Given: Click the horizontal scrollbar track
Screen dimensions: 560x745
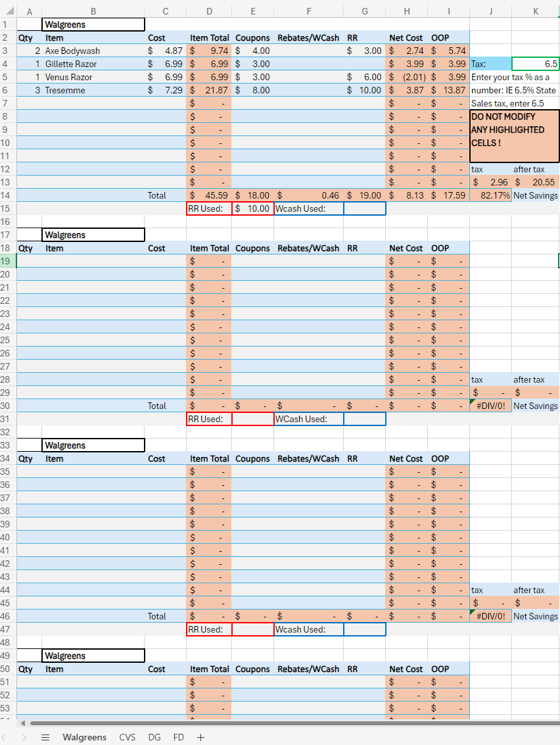Looking at the screenshot, I should (x=294, y=723).
